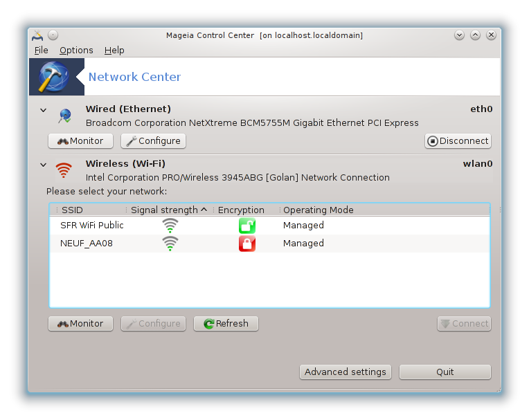The height and width of the screenshot is (420, 529).
Task: Click the round pin button in title bar
Action: click(x=53, y=35)
